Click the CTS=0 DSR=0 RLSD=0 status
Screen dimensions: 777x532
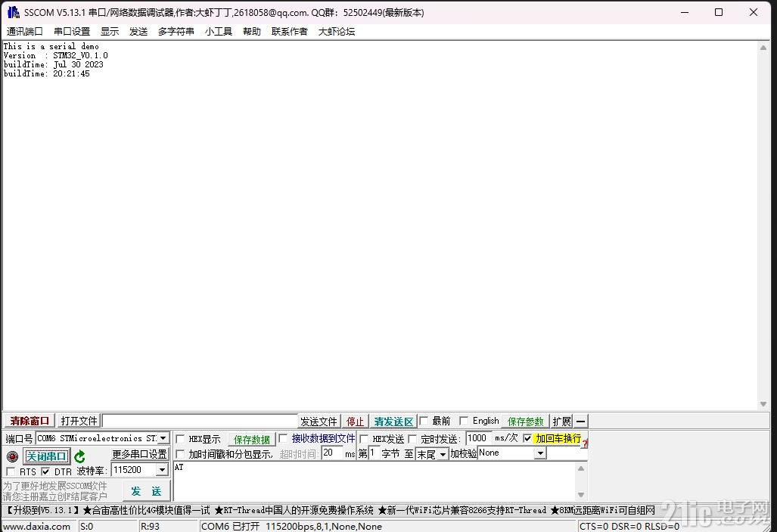coord(629,526)
